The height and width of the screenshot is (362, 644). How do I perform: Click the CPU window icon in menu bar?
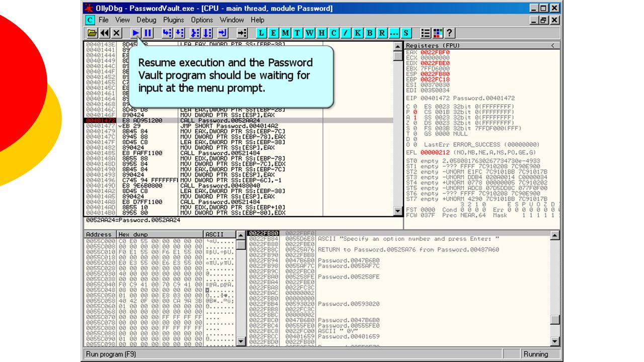tap(90, 20)
